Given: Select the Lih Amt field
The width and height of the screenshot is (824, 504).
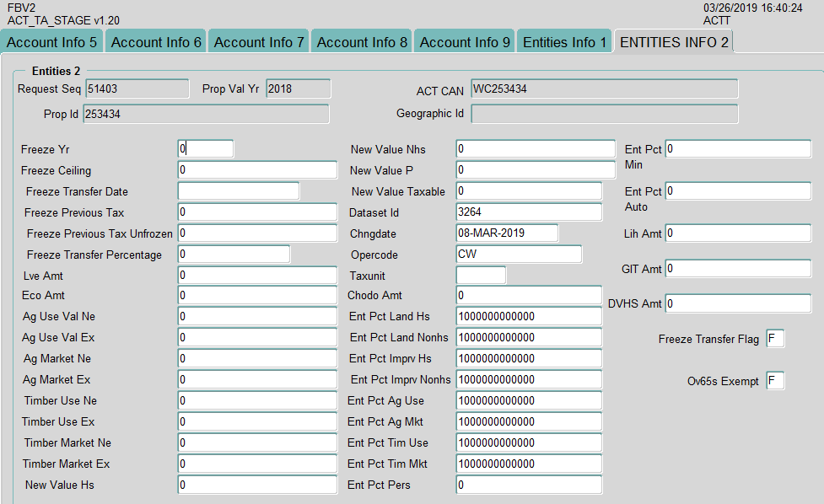Looking at the screenshot, I should pyautogui.click(x=738, y=233).
